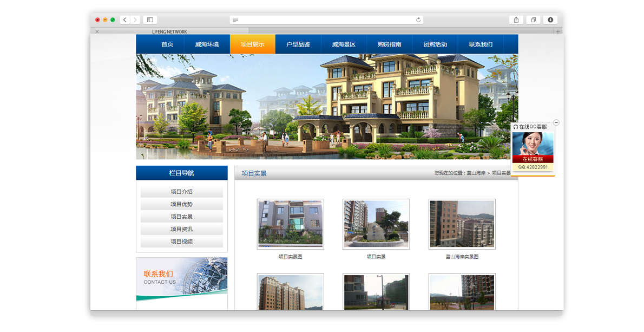Screen dimensions: 644x332
Task: Open 项目视频 in the sidebar navigation
Action: click(x=181, y=242)
